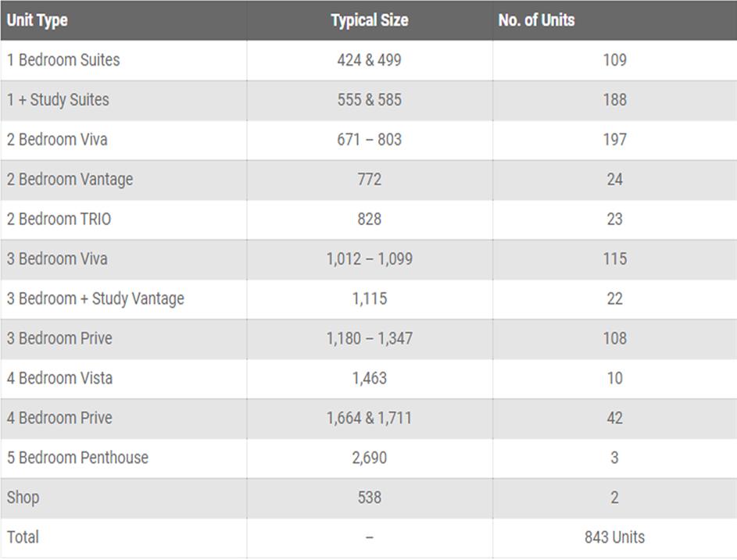
Task: Click the Shop row label
Action: 23,498
